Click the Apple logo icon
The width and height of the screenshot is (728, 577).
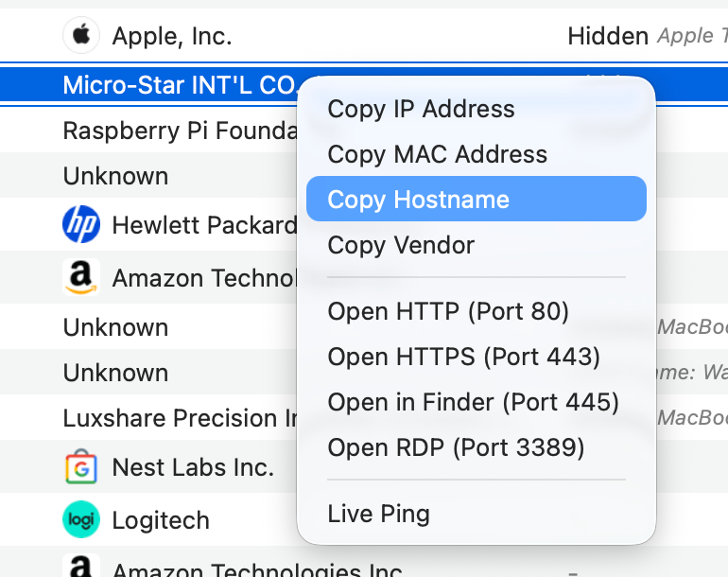click(81, 36)
